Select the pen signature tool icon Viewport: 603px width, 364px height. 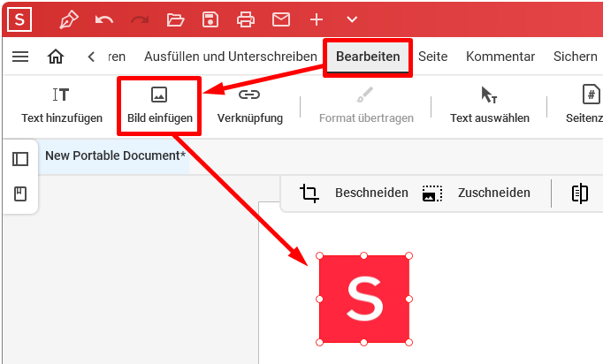pos(69,19)
